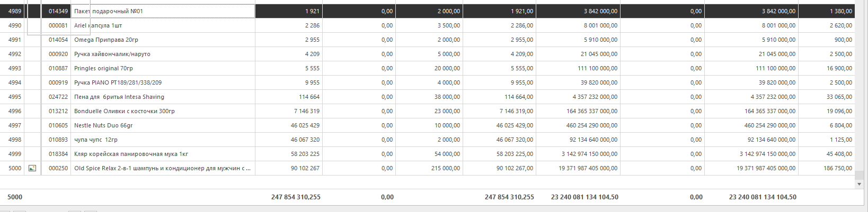Select the Bonduelle Оливки с косточки 300гр item
868x212 pixels.
[x=124, y=111]
